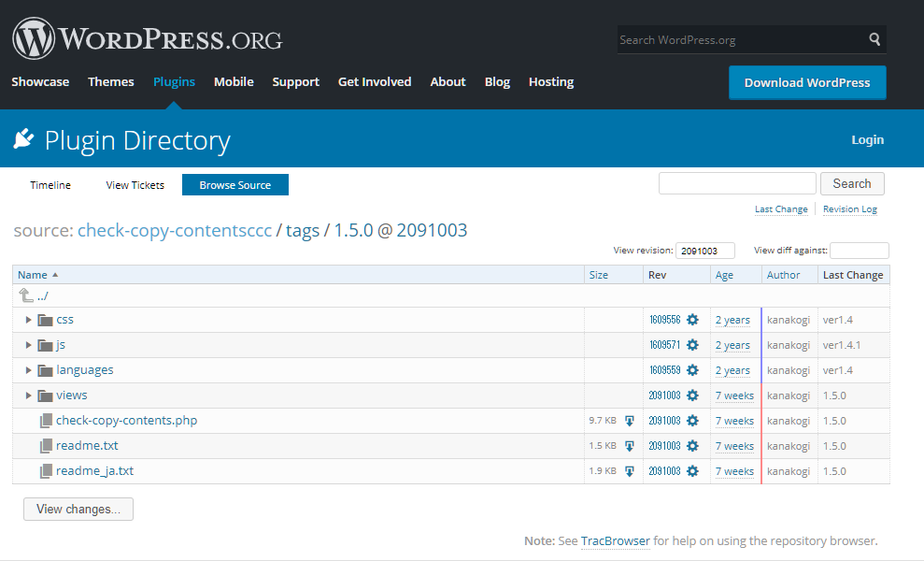Expand the views folder
The height and width of the screenshot is (561, 924).
coord(28,396)
